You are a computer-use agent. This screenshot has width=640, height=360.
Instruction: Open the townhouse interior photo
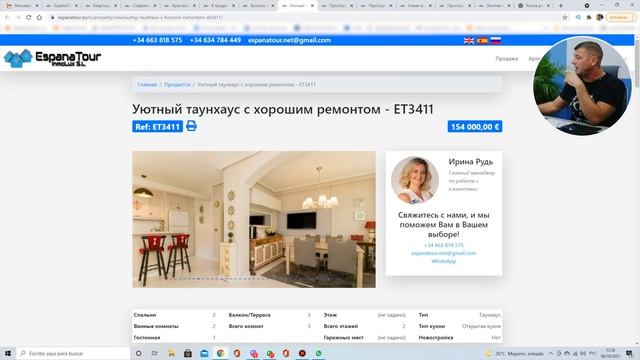pos(254,220)
